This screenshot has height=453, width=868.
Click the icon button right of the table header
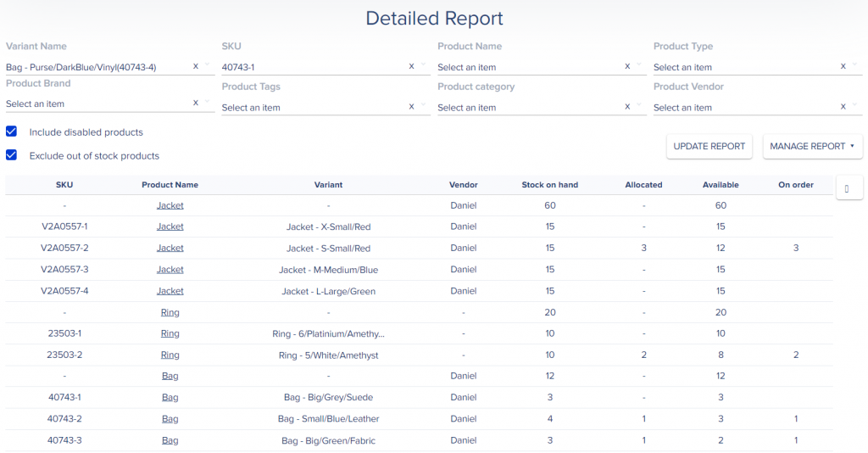849,187
